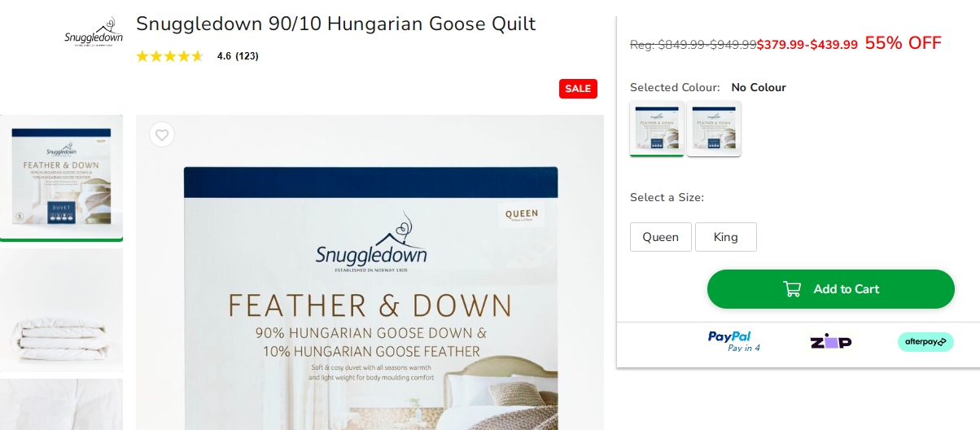980x430 pixels.
Task: View the third partially visible gallery thumbnail
Action: pos(61,404)
